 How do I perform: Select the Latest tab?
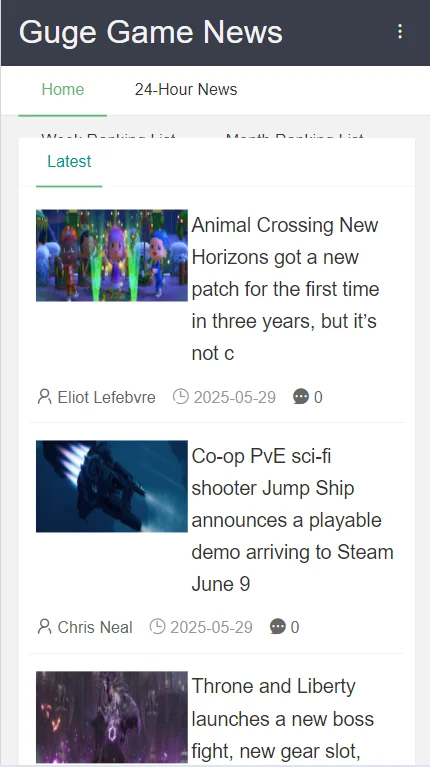pos(69,161)
